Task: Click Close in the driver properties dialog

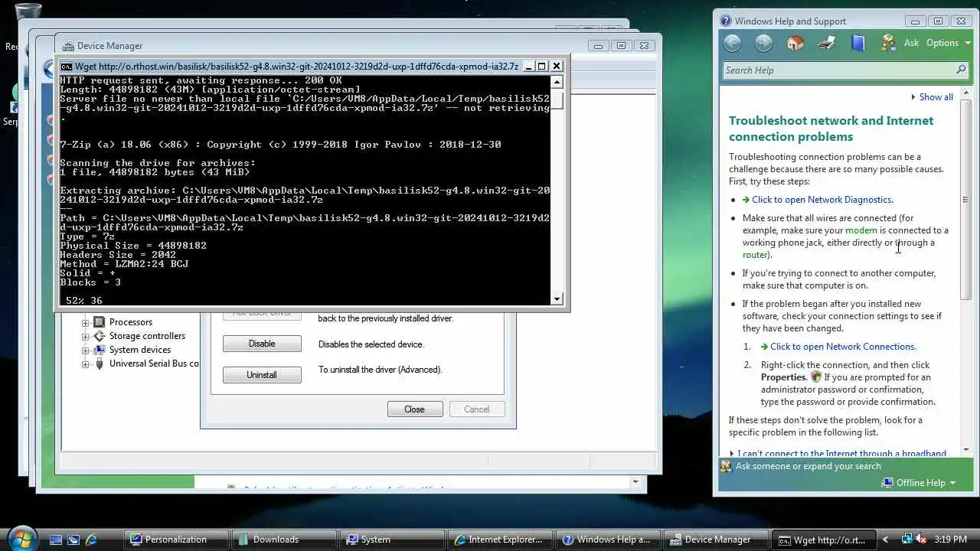Action: 415,409
